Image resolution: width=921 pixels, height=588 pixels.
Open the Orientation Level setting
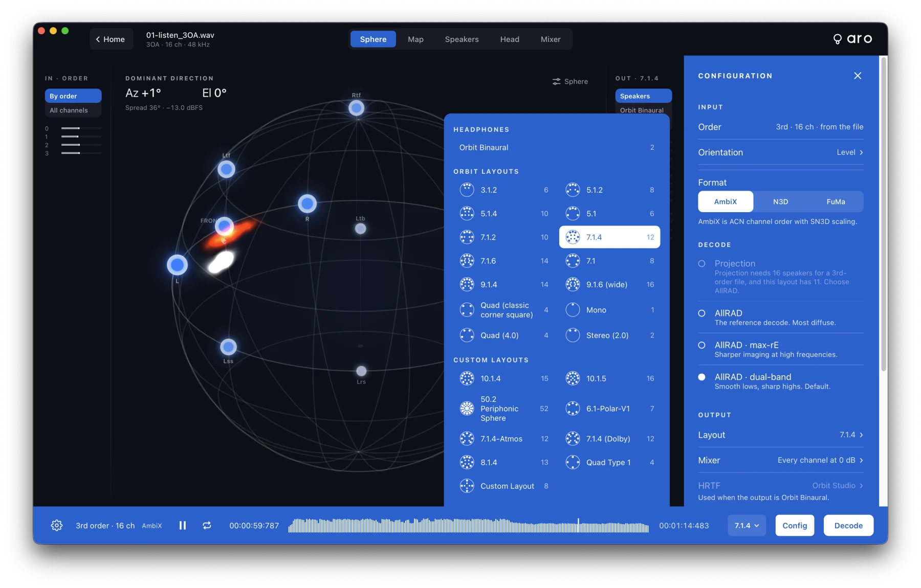click(780, 152)
